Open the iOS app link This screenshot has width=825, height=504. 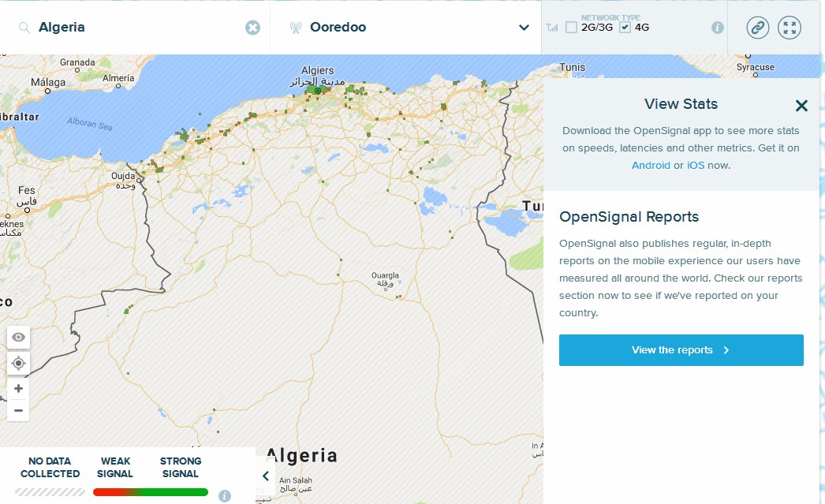tap(696, 166)
